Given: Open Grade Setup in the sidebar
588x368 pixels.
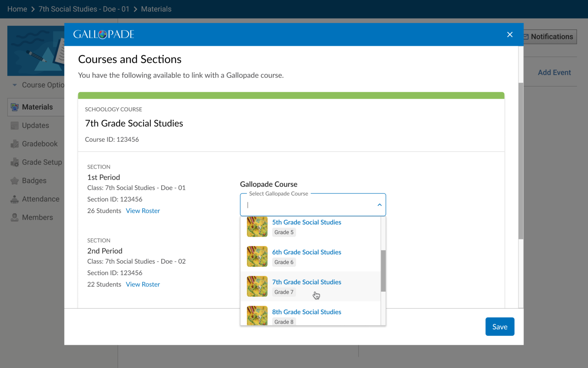Looking at the screenshot, I should pyautogui.click(x=42, y=162).
